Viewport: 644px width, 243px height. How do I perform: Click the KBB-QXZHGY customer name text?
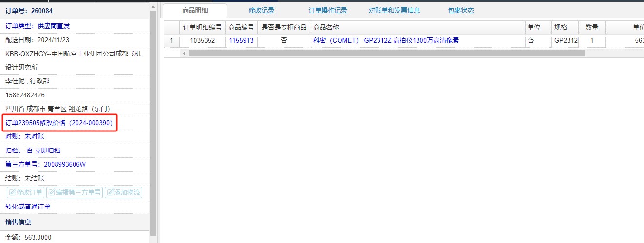click(x=74, y=60)
